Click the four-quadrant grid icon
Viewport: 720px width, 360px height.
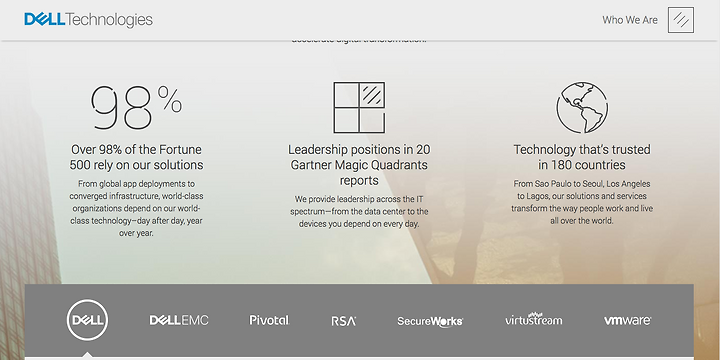click(359, 107)
